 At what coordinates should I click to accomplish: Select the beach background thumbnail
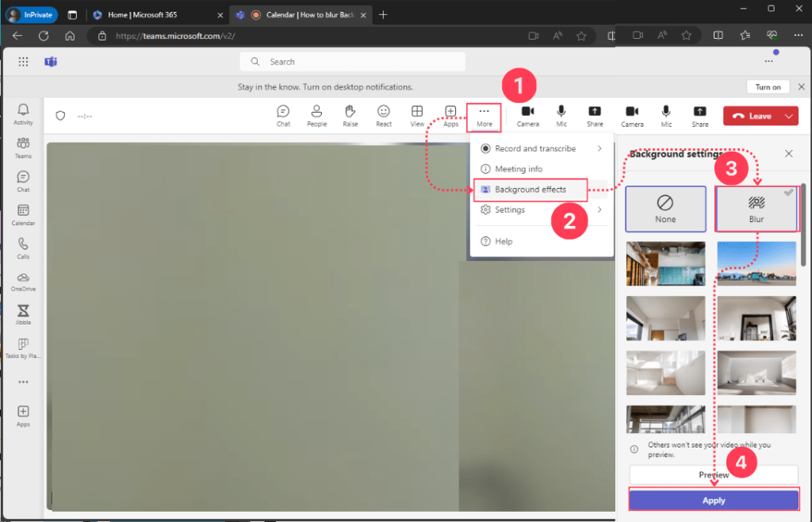(756, 264)
